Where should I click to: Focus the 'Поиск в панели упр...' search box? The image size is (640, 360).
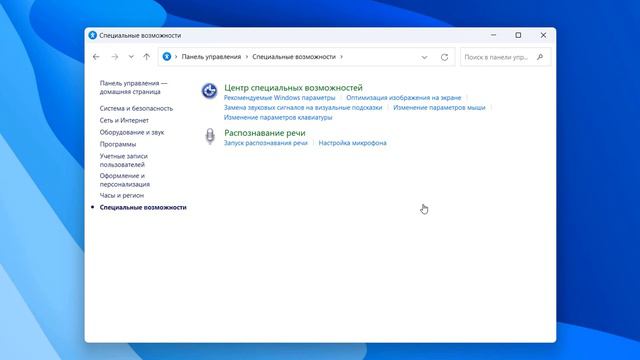coord(506,57)
